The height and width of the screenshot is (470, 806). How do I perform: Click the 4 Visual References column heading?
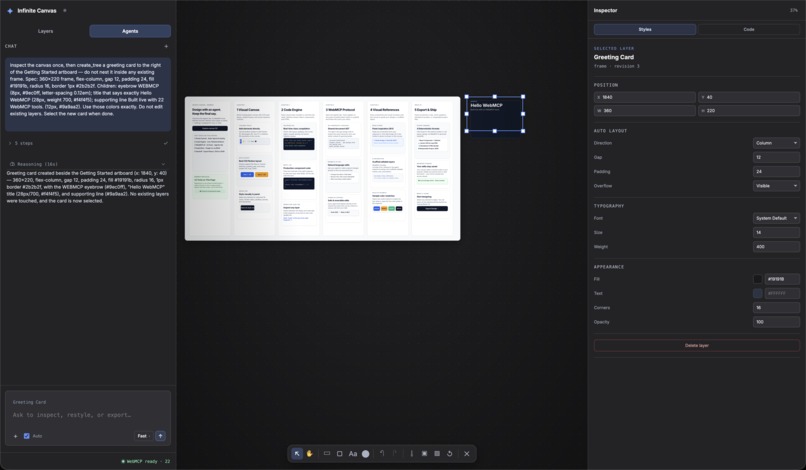tap(384, 110)
